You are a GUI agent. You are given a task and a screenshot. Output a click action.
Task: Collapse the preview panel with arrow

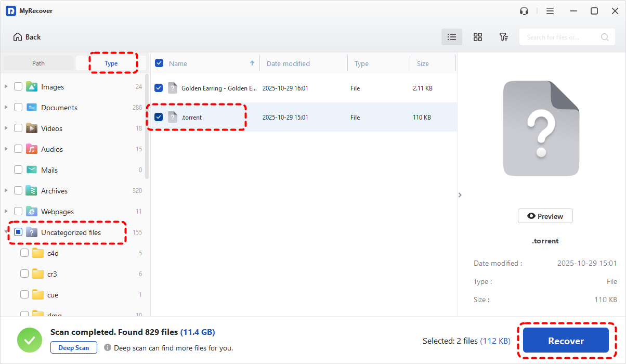point(460,195)
